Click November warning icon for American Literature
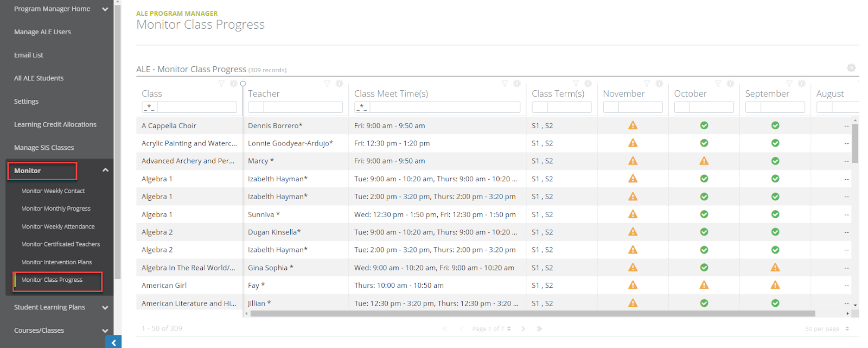Image resolution: width=868 pixels, height=348 pixels. pyautogui.click(x=633, y=303)
